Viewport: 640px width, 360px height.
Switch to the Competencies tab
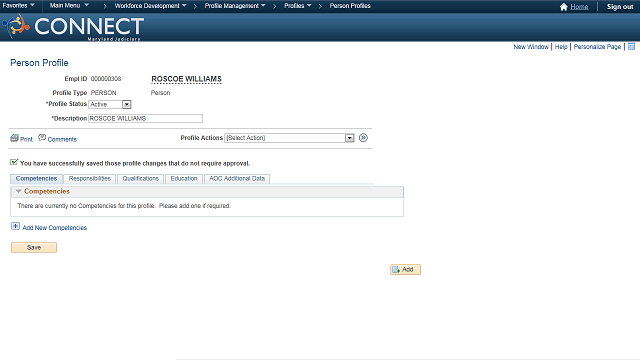36,179
